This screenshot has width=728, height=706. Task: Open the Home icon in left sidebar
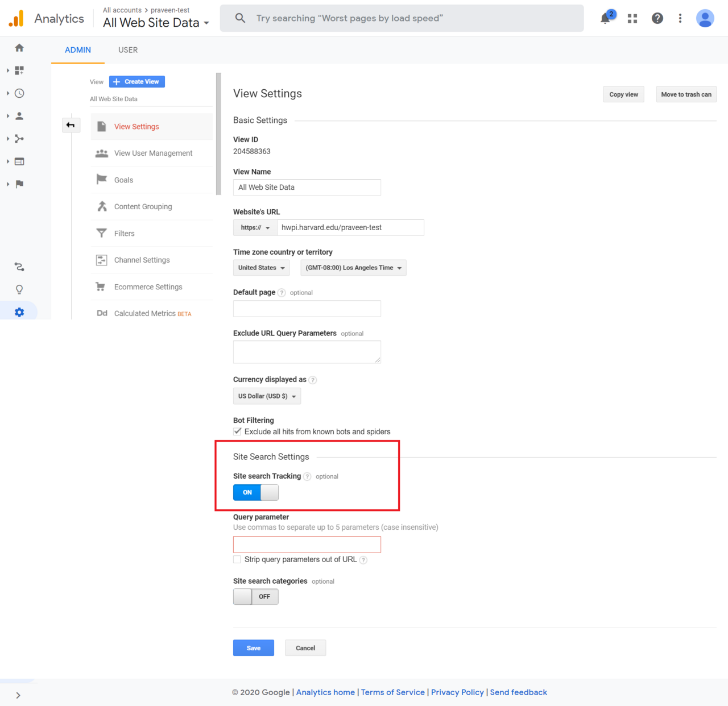(19, 48)
